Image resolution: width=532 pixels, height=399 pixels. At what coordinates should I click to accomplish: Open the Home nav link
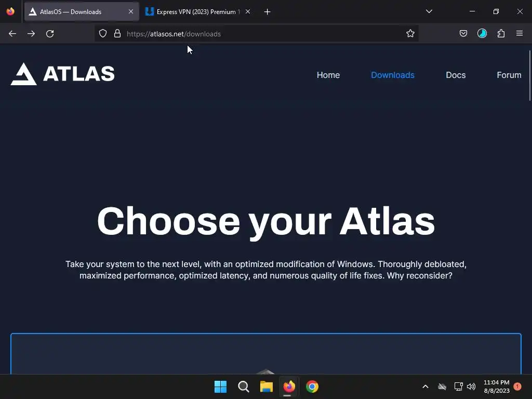coord(328,75)
